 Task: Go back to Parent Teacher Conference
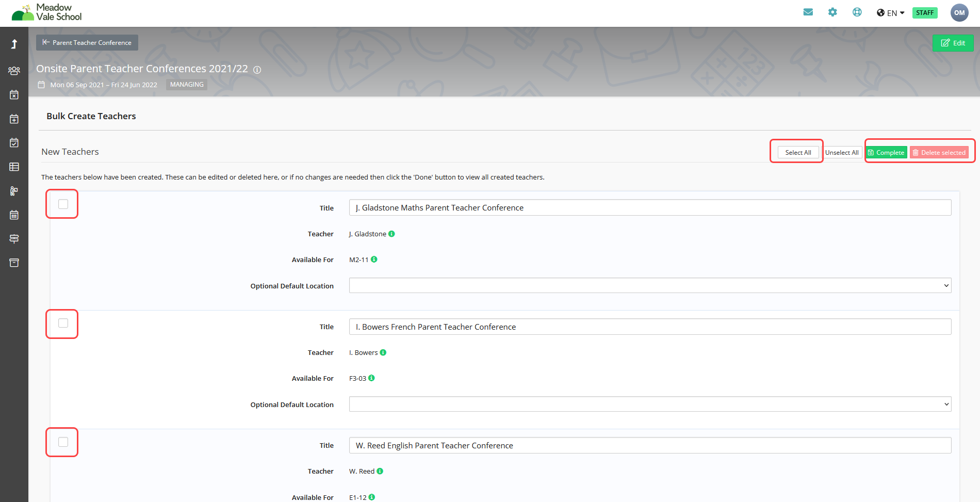87,43
